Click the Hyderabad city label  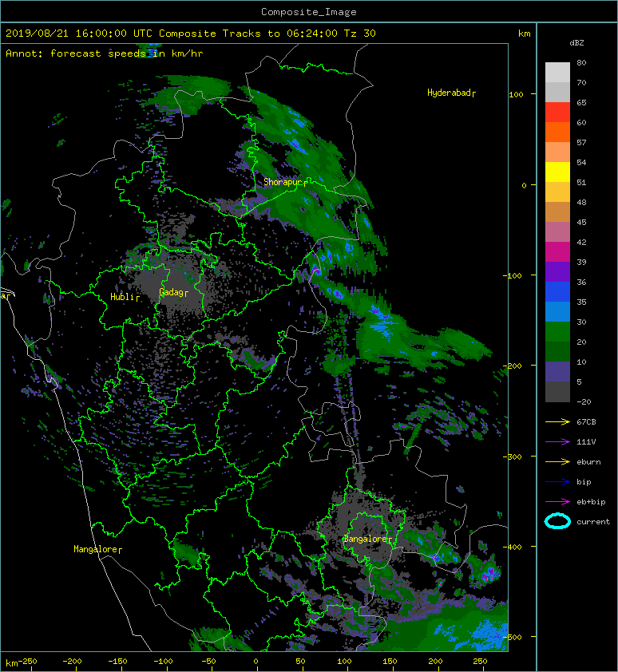(x=451, y=93)
